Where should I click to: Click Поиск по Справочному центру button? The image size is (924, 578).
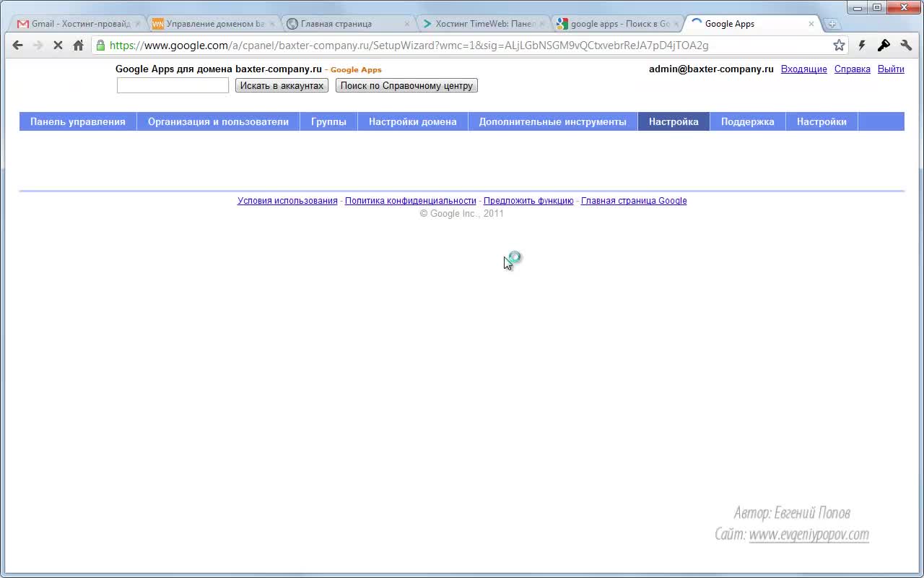(406, 85)
